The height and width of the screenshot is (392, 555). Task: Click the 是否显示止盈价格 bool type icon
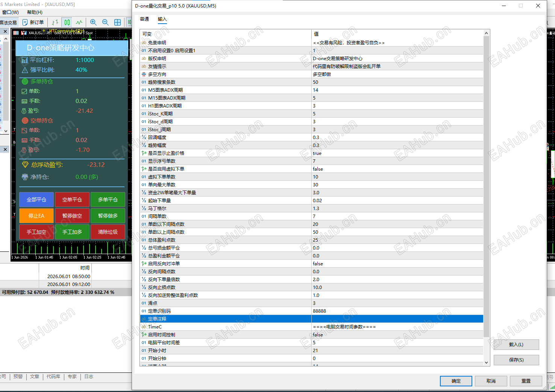pyautogui.click(x=144, y=153)
